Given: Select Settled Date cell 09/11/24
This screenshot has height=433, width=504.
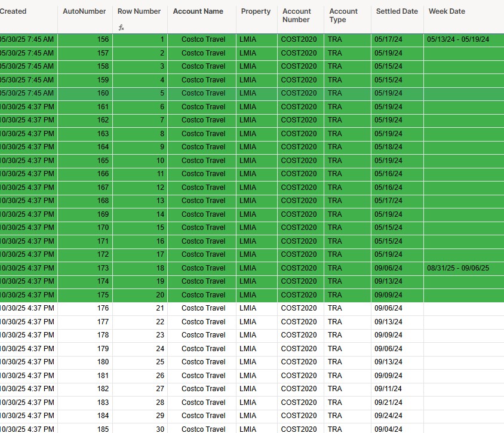Looking at the screenshot, I should click(388, 389).
